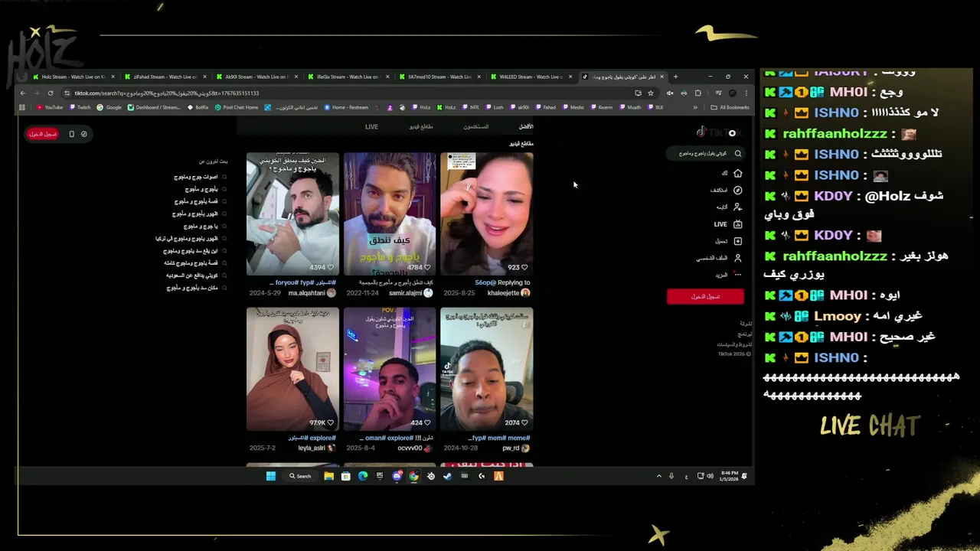Open a new browser tab with plus button

(675, 77)
